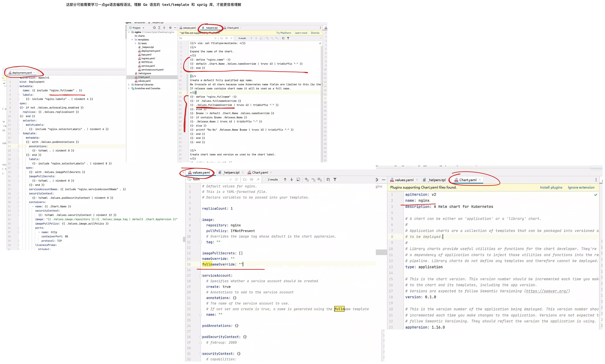Expand the tests folder in project tree
The width and height of the screenshot is (605, 364).
pos(135,43)
